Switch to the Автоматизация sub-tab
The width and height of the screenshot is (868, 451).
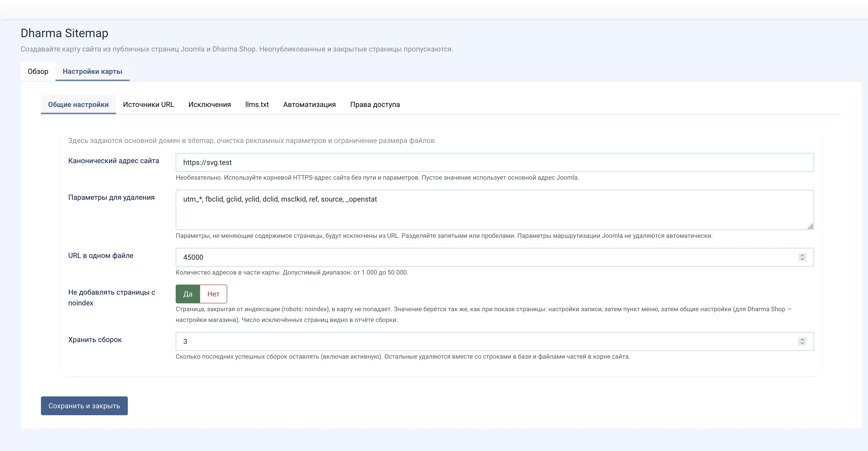[309, 104]
